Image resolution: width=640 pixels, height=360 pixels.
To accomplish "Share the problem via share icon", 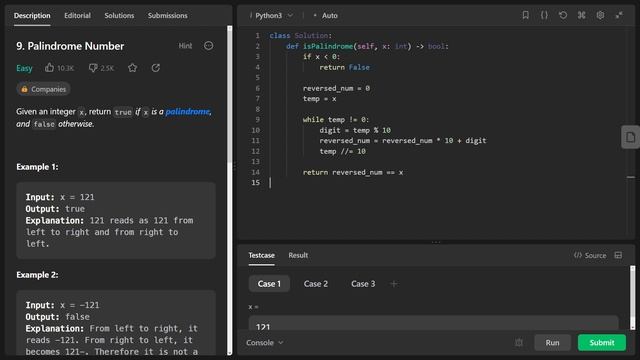I will 156,68.
